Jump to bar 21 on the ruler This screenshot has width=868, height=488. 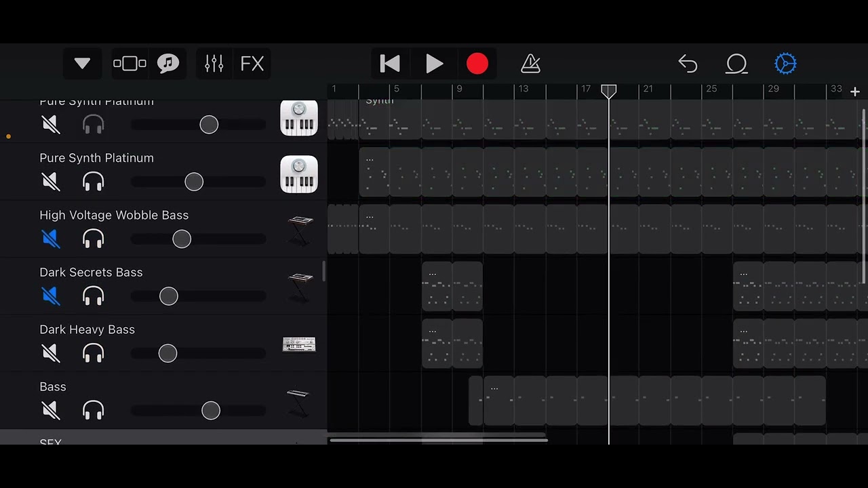coord(648,89)
